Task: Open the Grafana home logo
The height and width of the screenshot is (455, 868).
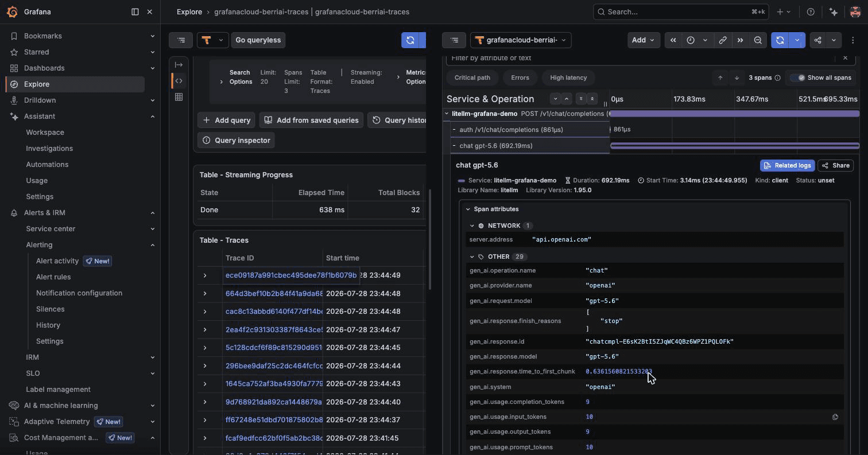Action: 13,11
